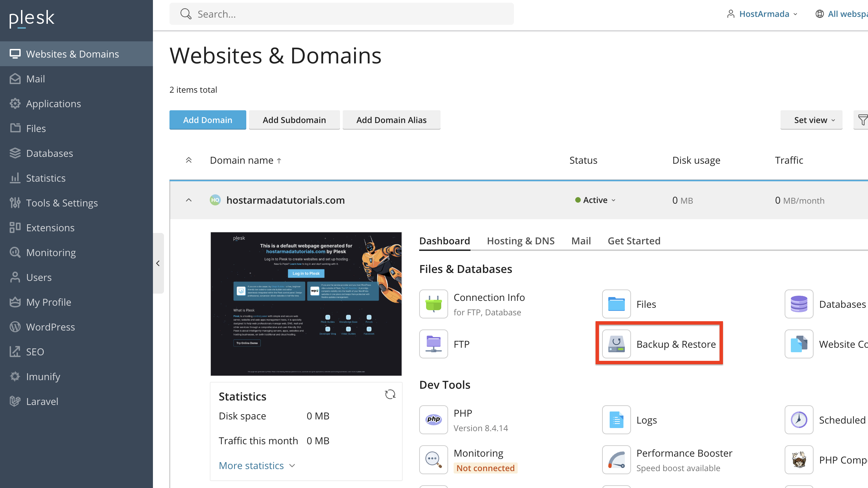Click the dashboard Monitoring speech-bubble icon

[x=434, y=460]
